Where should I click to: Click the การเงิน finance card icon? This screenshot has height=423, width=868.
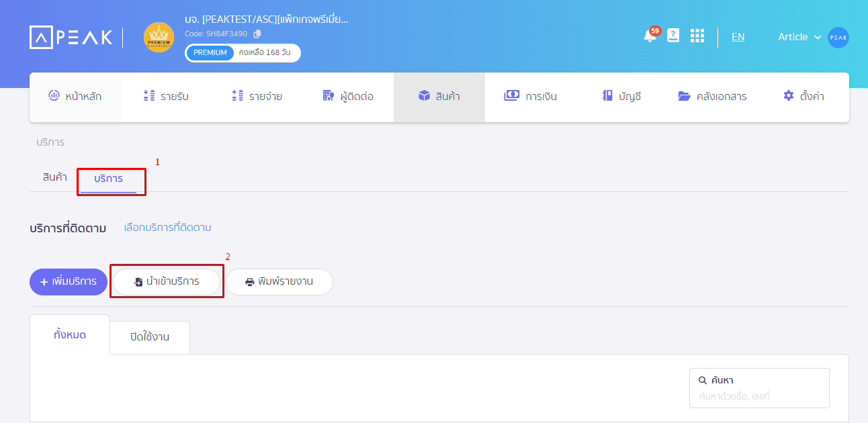tap(513, 95)
